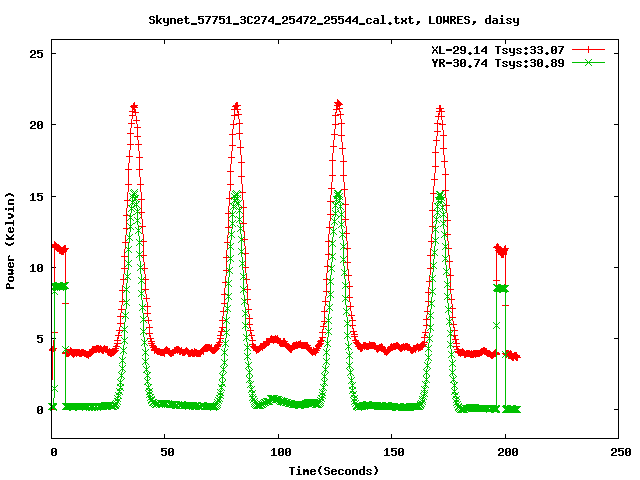The image size is (640, 480).
Task: Click the y-axis tick label 20
Action: point(37,125)
